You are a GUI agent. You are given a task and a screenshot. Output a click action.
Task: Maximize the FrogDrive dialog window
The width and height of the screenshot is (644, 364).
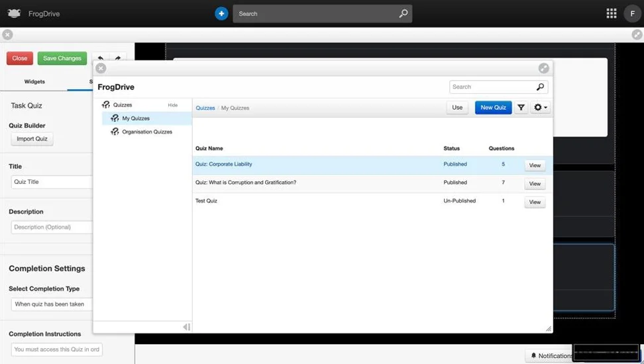tap(543, 68)
